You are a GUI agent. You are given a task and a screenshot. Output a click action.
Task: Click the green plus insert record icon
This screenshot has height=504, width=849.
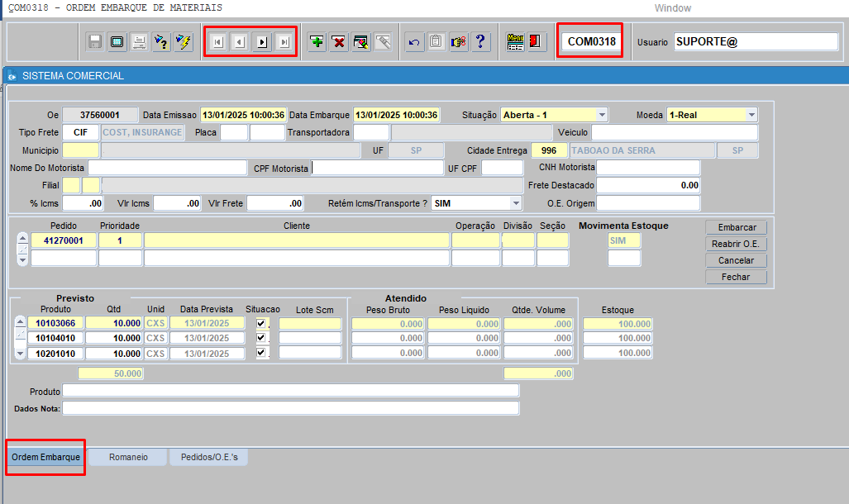(x=317, y=41)
